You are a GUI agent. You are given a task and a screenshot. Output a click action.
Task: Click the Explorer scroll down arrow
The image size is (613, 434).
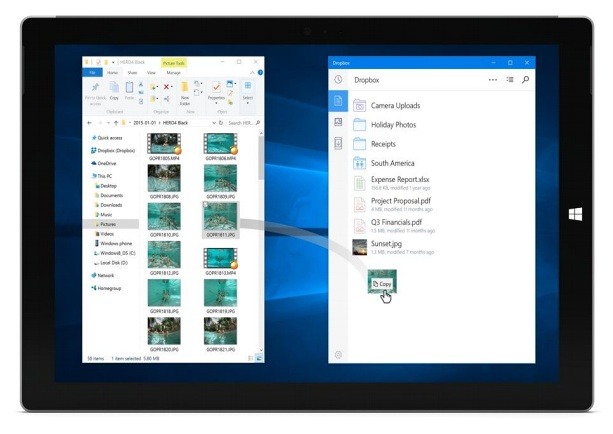pos(261,350)
